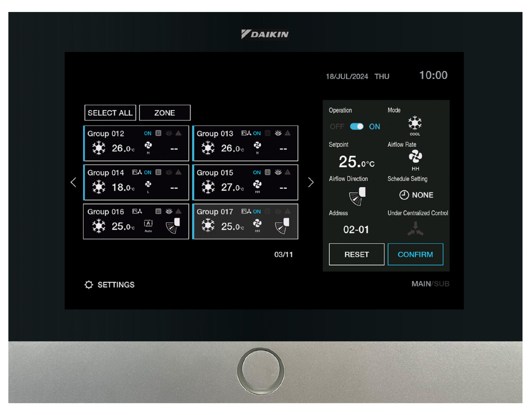Click Group 016 airflow direction louver icon

coord(173,226)
